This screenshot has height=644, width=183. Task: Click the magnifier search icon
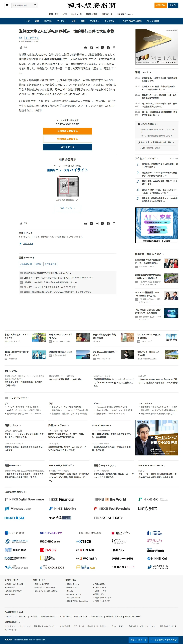coord(35,5)
